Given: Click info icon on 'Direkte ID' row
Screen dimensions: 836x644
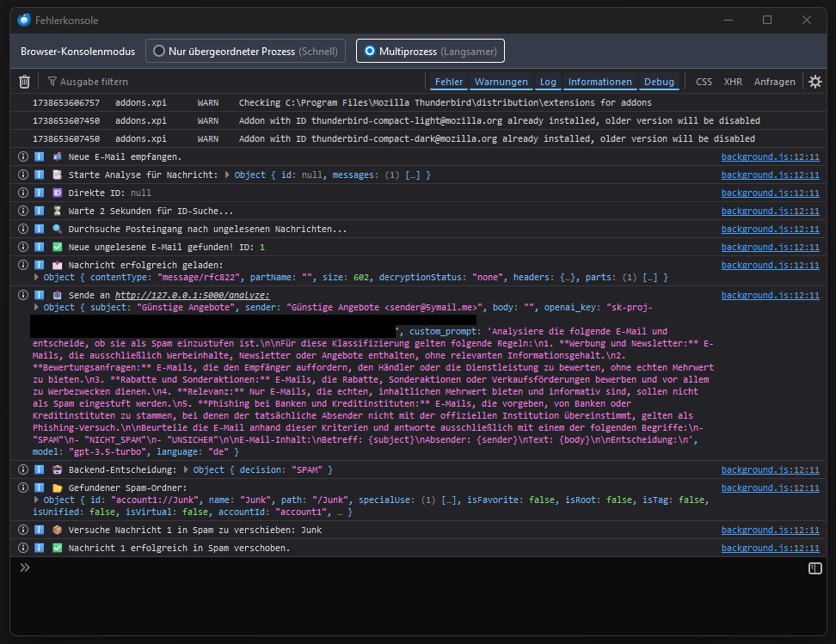Looking at the screenshot, I should click(x=23, y=193).
